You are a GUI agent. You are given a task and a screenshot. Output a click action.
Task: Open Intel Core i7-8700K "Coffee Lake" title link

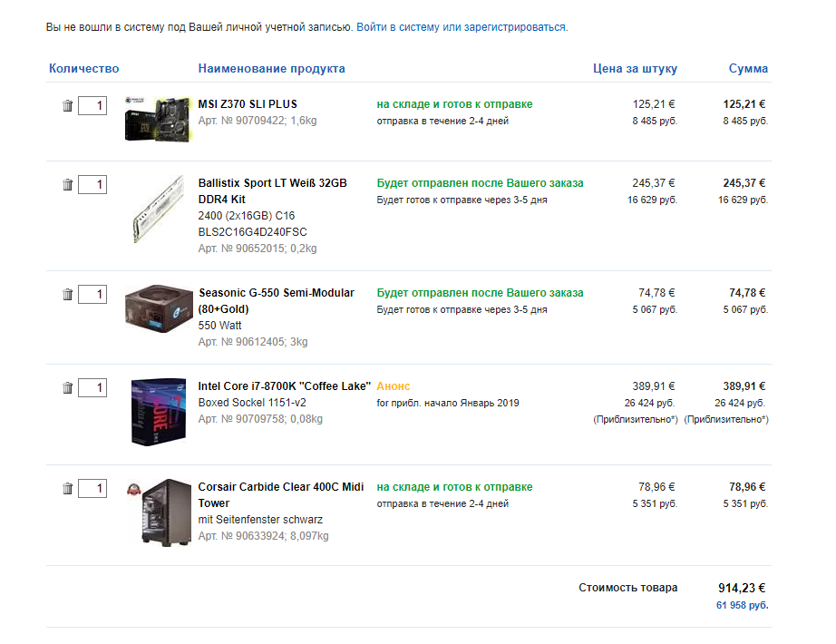[284, 386]
